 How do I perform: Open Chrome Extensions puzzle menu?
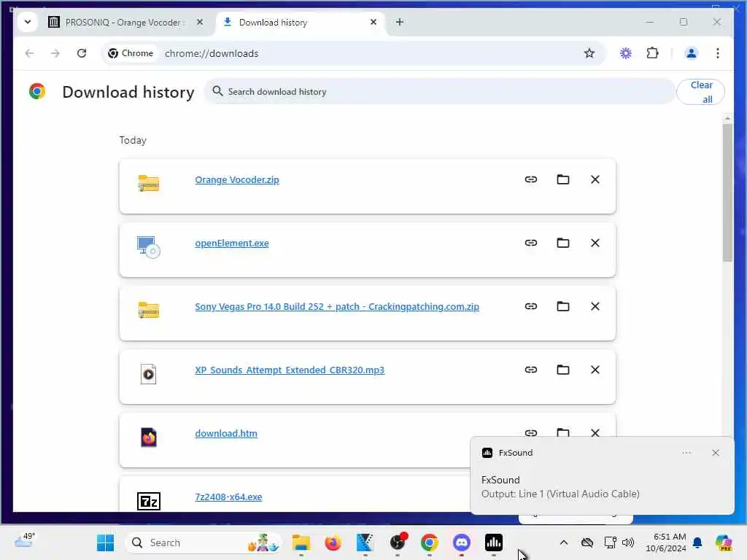(652, 53)
